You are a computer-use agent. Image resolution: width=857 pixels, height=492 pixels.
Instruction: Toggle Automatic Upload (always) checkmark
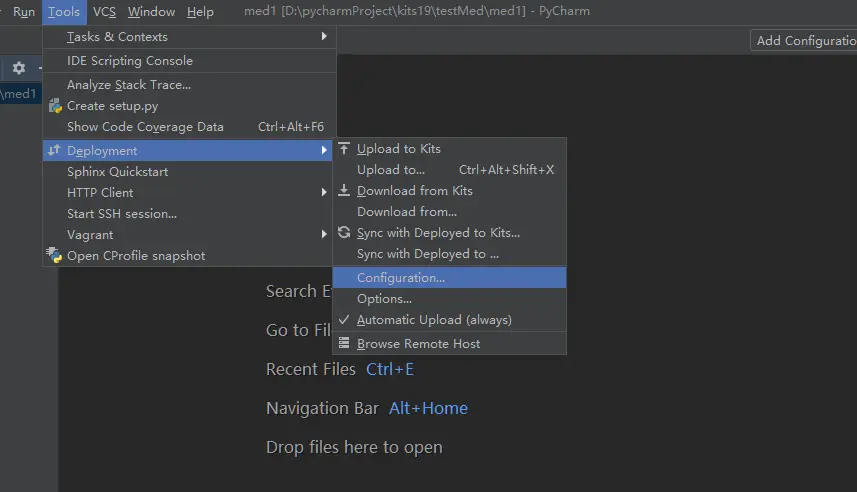tap(344, 320)
